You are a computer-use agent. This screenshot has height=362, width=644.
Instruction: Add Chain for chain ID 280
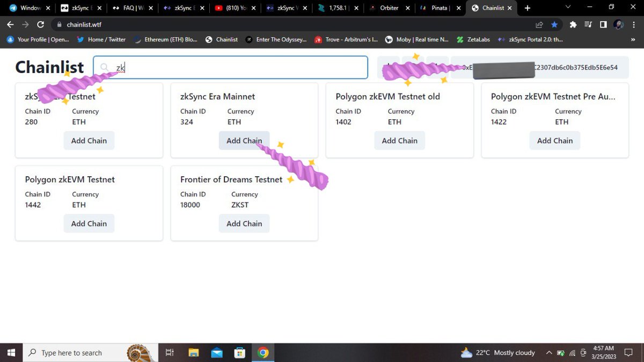pyautogui.click(x=89, y=141)
